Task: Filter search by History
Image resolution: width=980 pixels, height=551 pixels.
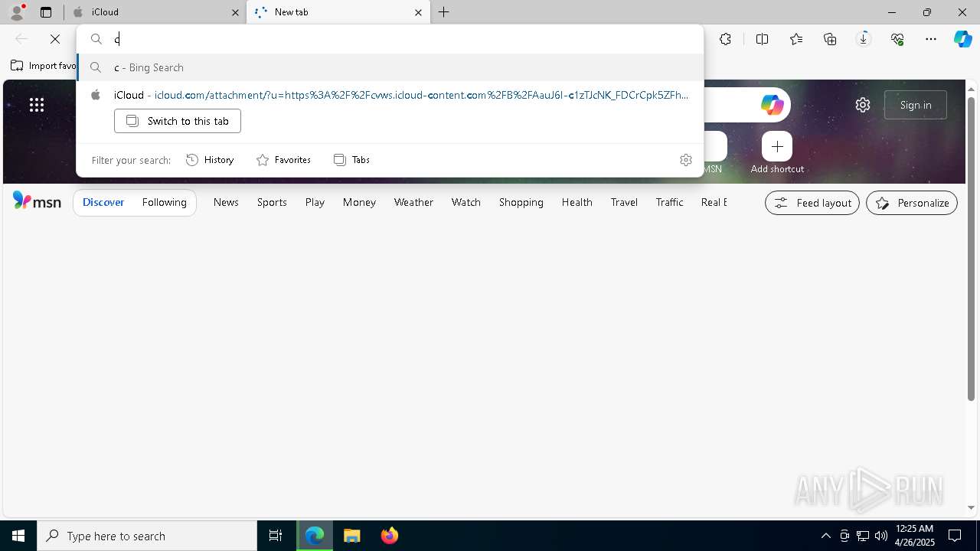Action: 210,160
